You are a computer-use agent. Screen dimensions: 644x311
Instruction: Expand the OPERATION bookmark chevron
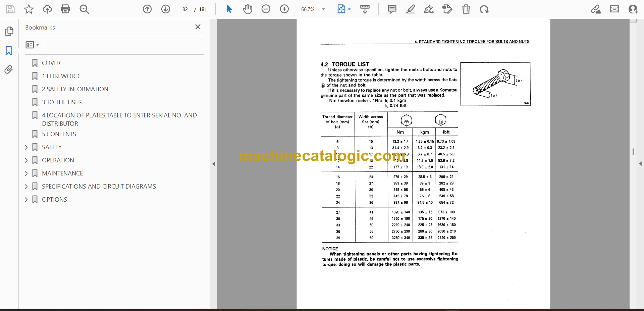(x=26, y=160)
